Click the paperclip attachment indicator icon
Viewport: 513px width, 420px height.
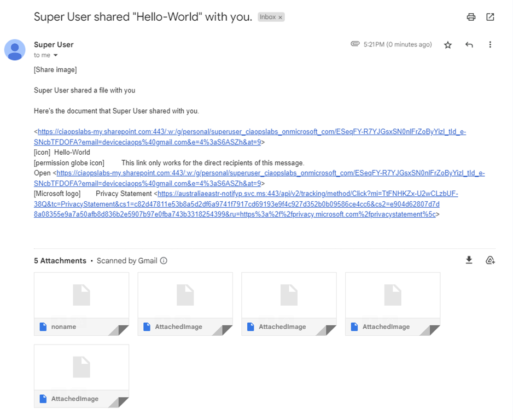click(355, 44)
